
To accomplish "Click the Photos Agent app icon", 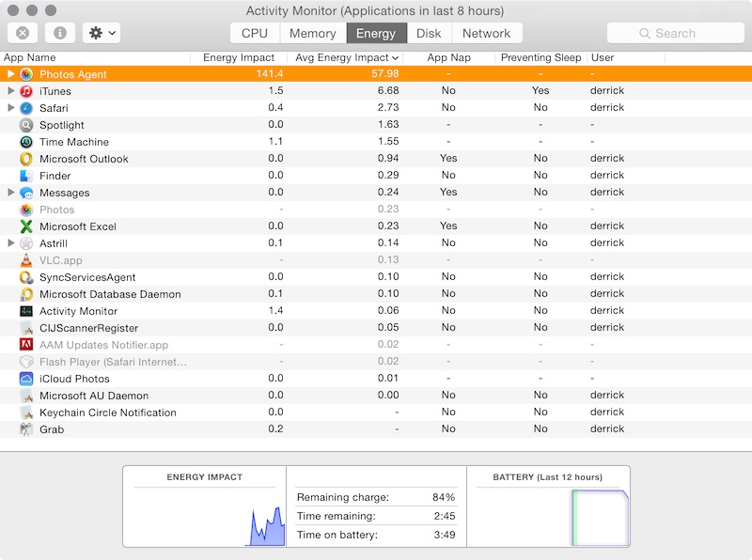I will [26, 74].
